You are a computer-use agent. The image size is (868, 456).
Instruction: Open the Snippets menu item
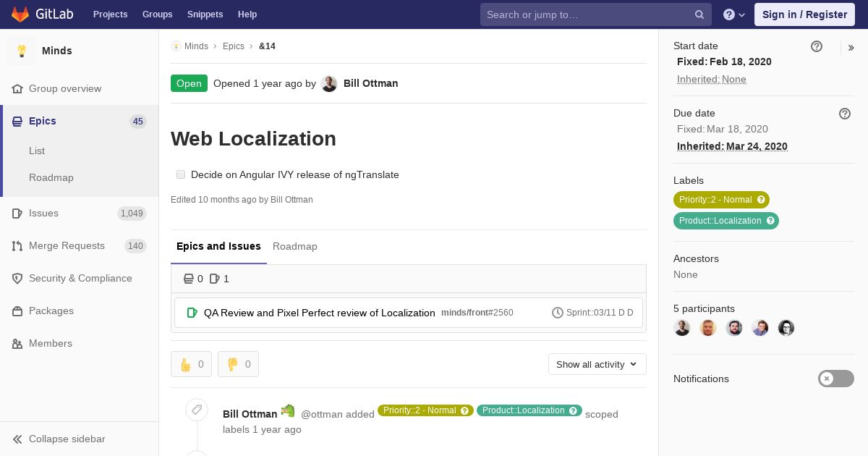(x=205, y=14)
